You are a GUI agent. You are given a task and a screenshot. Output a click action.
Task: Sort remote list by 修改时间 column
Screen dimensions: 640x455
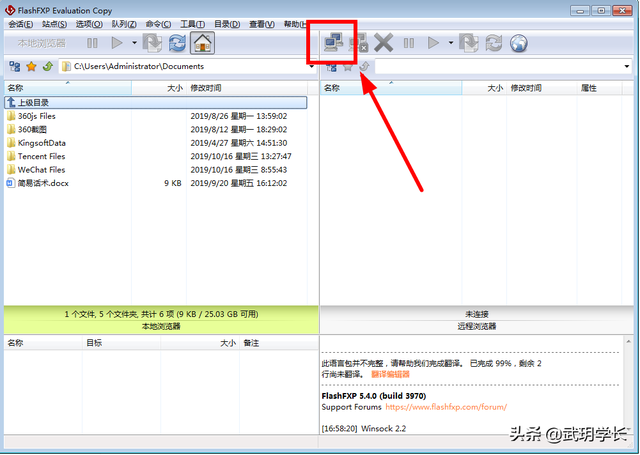point(542,88)
